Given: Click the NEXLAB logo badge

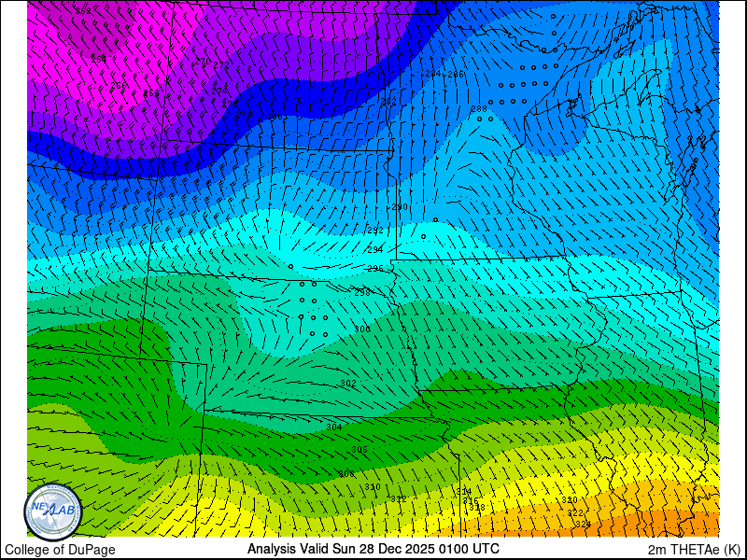Looking at the screenshot, I should click(x=53, y=511).
